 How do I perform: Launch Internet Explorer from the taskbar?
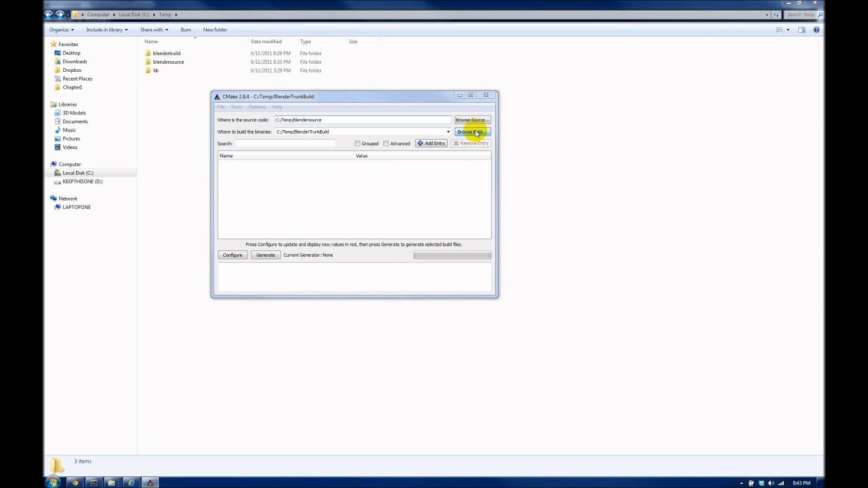131,483
